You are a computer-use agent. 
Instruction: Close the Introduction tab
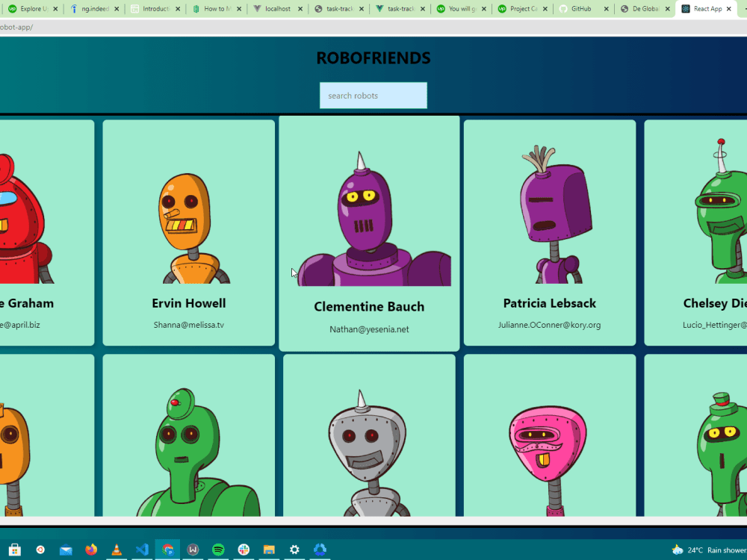178,8
